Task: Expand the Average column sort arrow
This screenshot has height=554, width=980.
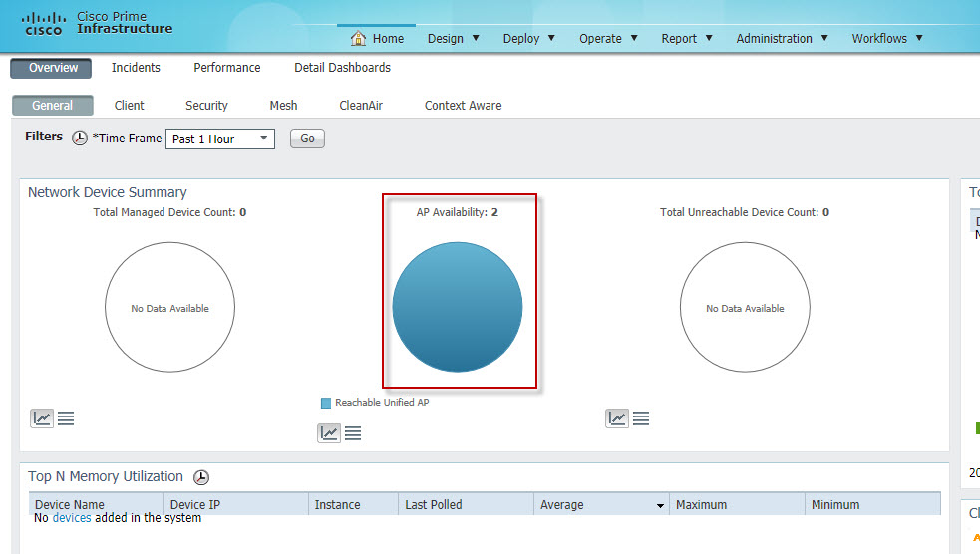Action: (x=660, y=505)
